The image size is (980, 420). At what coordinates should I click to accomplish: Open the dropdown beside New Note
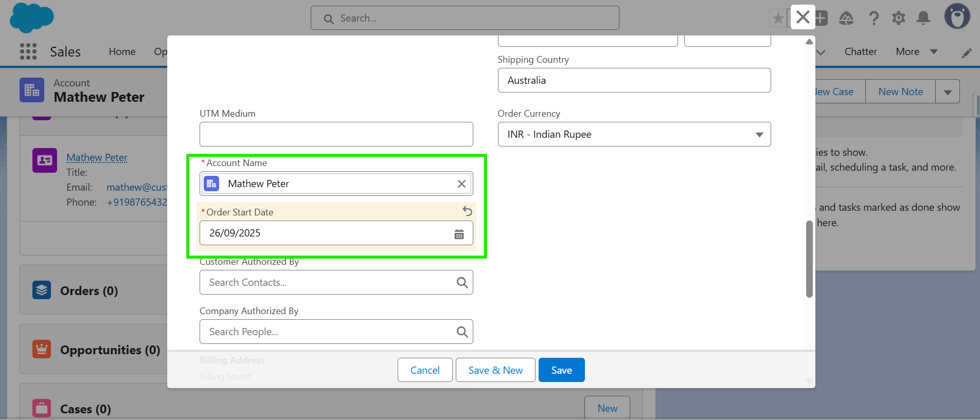click(x=948, y=92)
